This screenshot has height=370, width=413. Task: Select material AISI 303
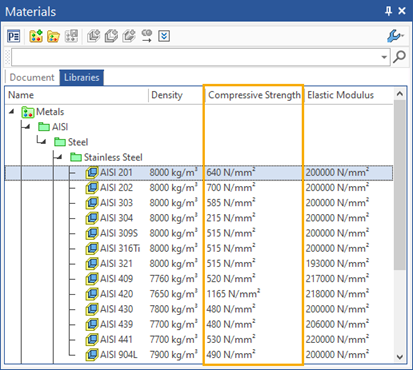[x=116, y=203]
